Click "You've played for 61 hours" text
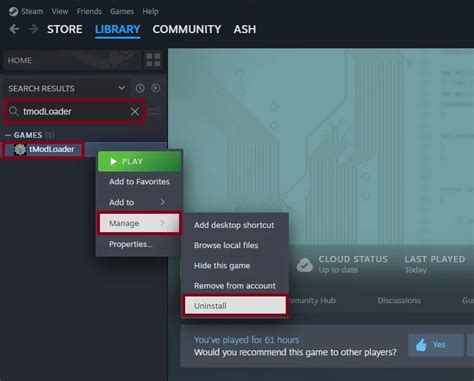The image size is (474, 381). 247,340
